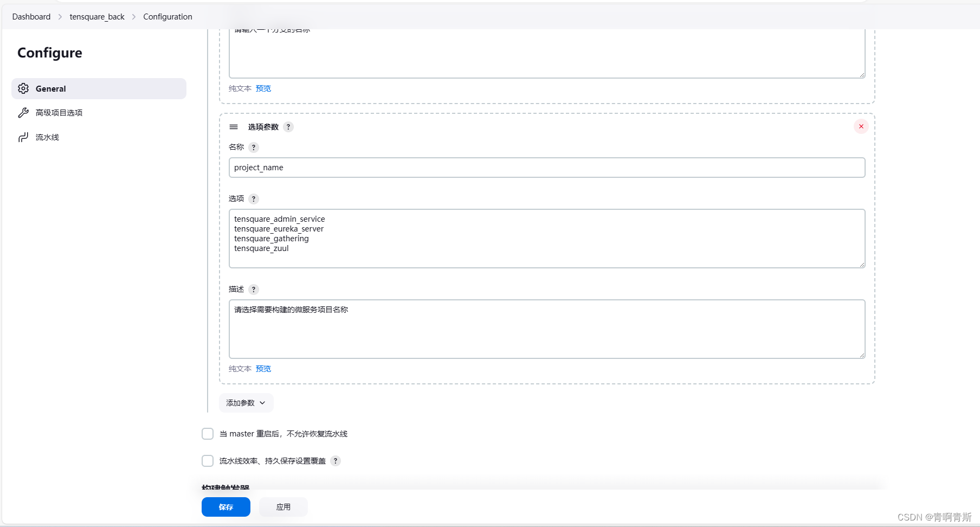Toggle 流水线效率、持久保存设置覆盖 checkbox
The image size is (980, 527).
pyautogui.click(x=208, y=461)
